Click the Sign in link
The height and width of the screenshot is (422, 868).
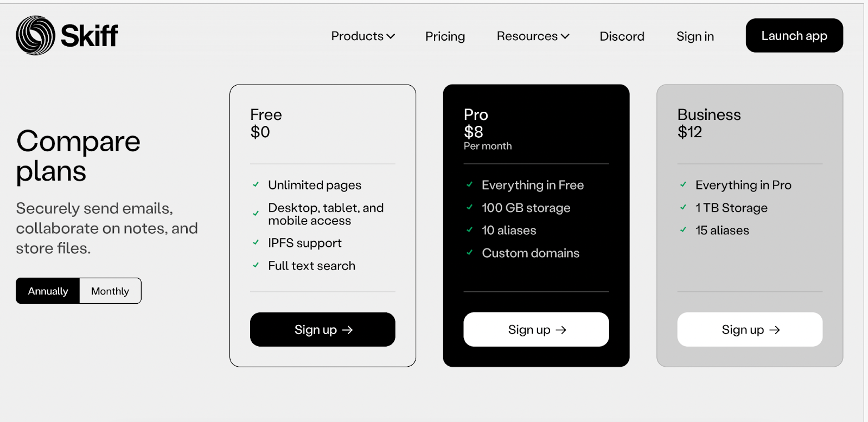click(695, 36)
